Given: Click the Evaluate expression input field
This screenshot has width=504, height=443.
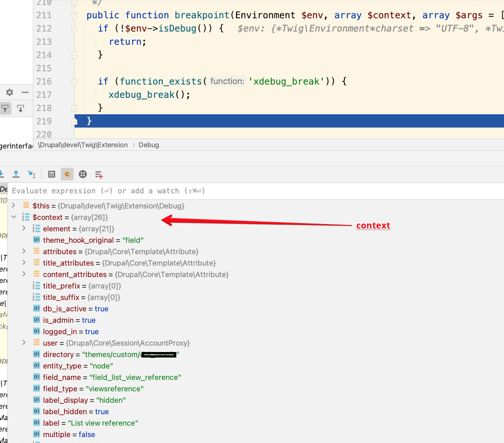Looking at the screenshot, I should pos(256,191).
